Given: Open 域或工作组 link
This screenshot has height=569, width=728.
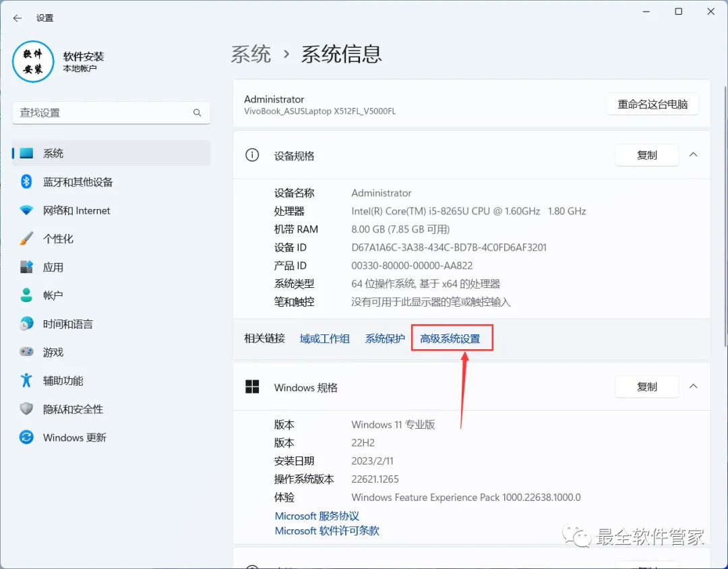Looking at the screenshot, I should coord(324,338).
